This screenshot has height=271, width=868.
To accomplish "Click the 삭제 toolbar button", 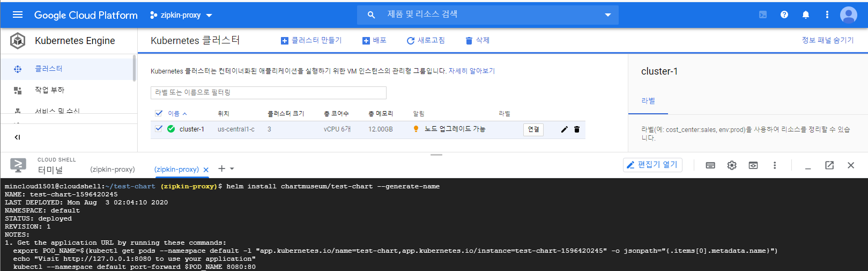I will pyautogui.click(x=477, y=40).
